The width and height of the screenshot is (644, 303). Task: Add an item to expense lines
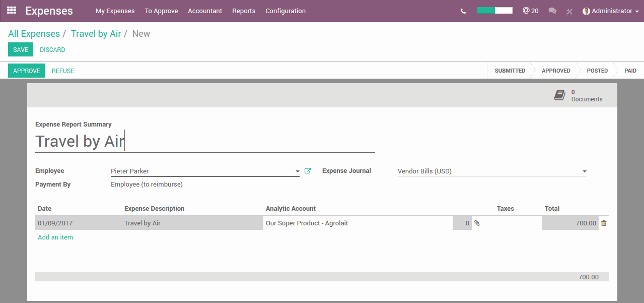[x=55, y=237]
